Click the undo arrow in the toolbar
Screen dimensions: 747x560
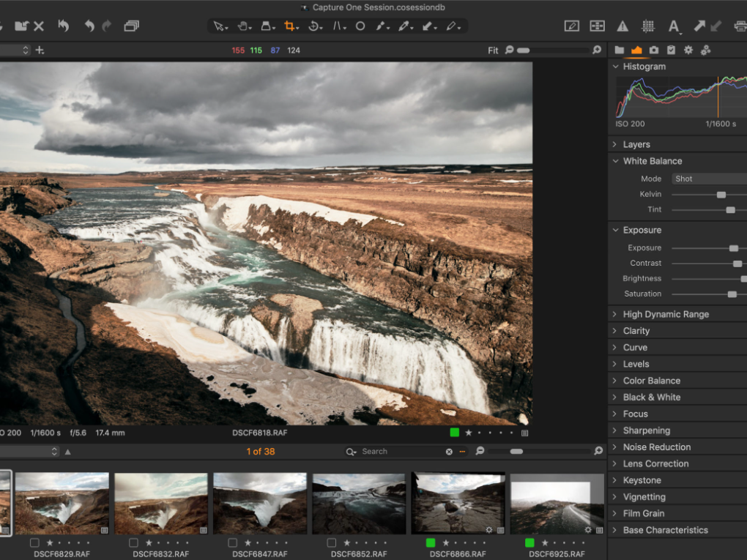click(x=89, y=26)
